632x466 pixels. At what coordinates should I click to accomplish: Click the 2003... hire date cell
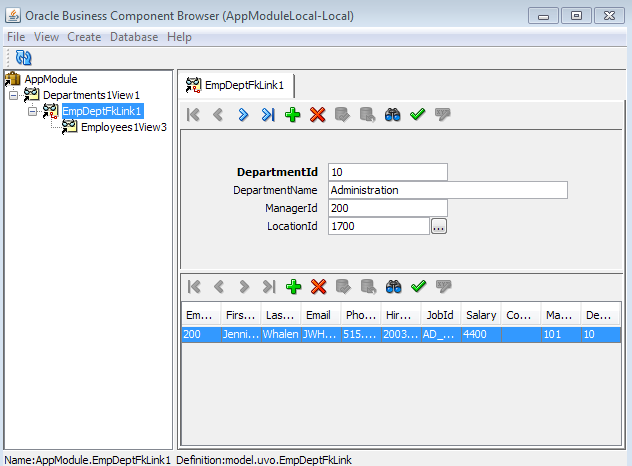coord(401,335)
